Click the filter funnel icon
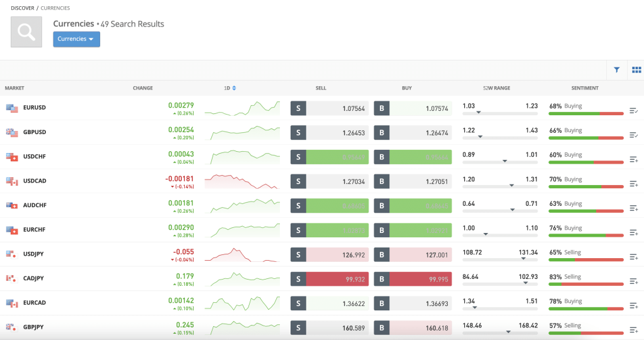This screenshot has width=644, height=340. click(616, 70)
